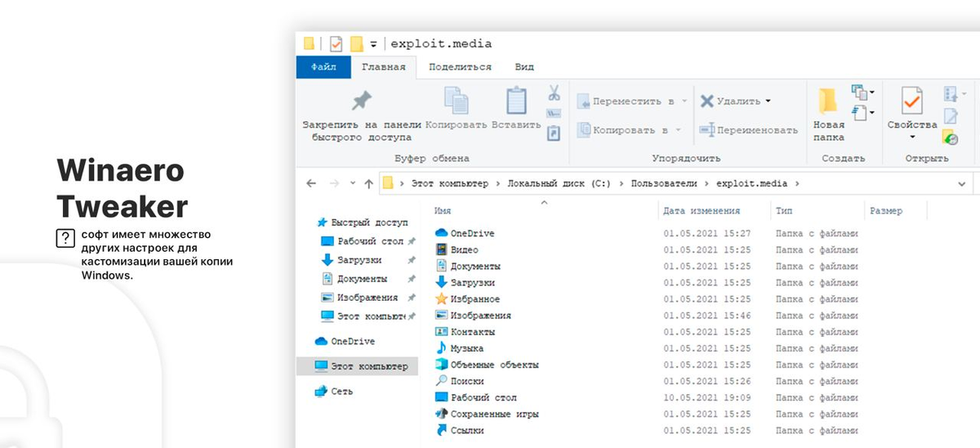Click the scissors Cut icon
980x448 pixels.
[554, 92]
